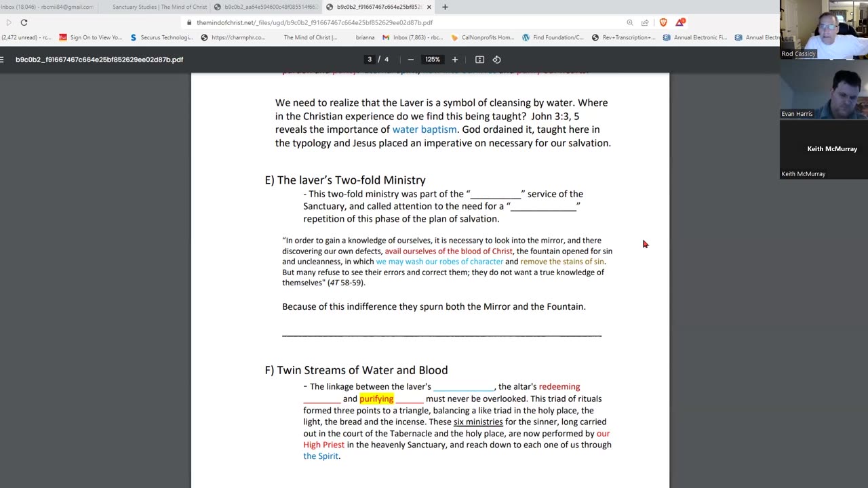Click the address bar URL

click(x=315, y=22)
